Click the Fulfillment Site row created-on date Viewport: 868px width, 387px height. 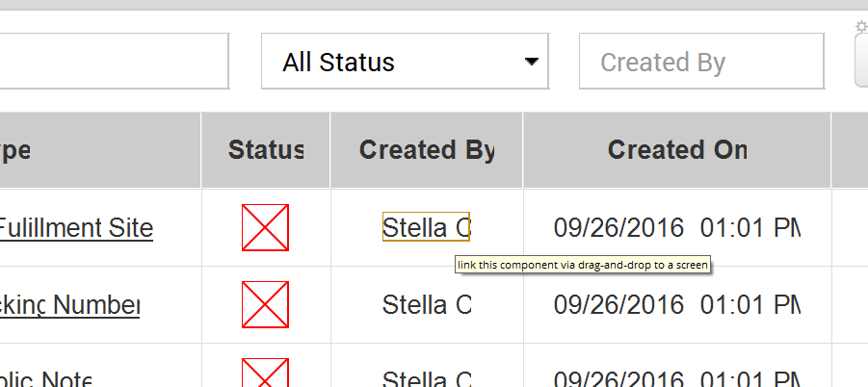[676, 228]
